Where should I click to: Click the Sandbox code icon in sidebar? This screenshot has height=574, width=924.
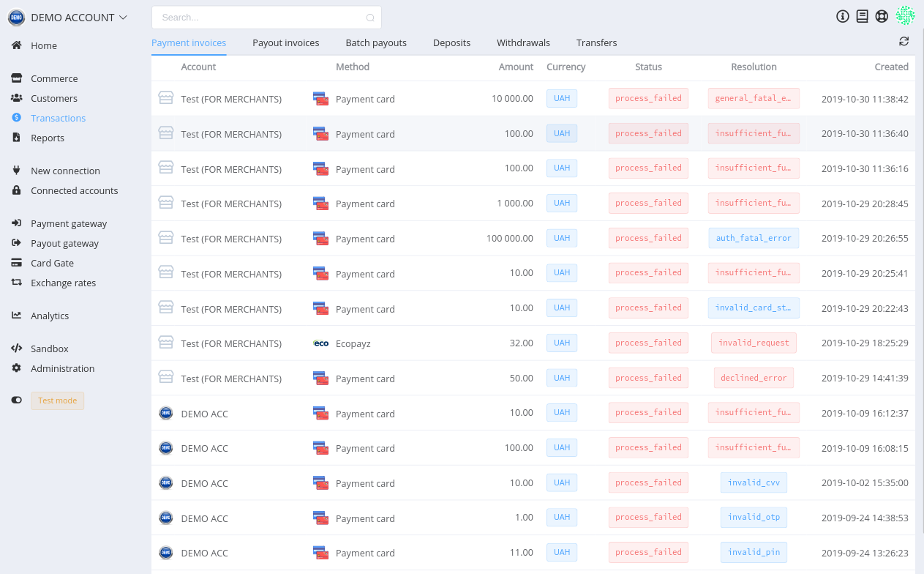(16, 348)
